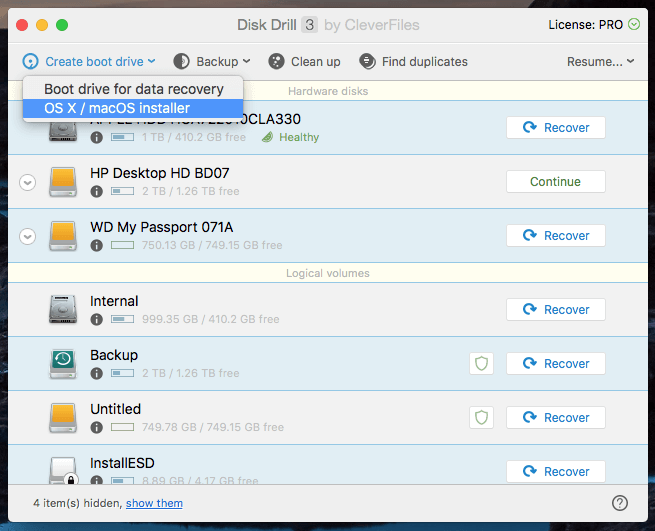Viewport: 655px width, 531px height.
Task: Show info for HP Desktop HD BD07
Action: [96, 191]
